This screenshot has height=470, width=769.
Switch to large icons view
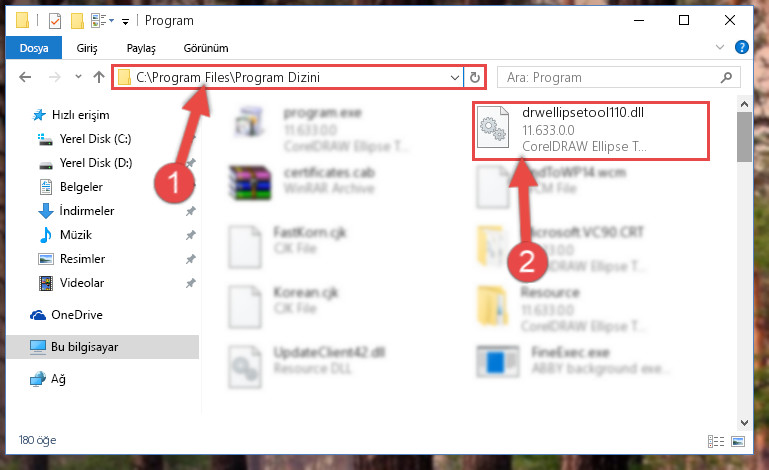(738, 442)
